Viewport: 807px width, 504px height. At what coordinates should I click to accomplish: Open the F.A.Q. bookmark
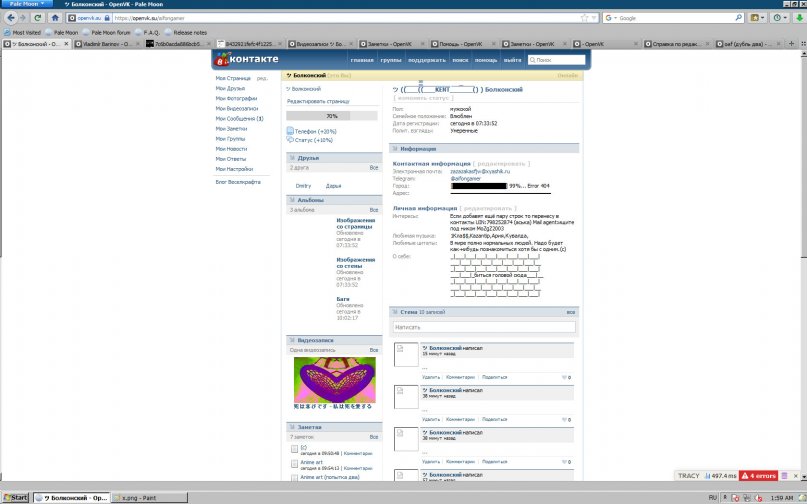pyautogui.click(x=147, y=32)
